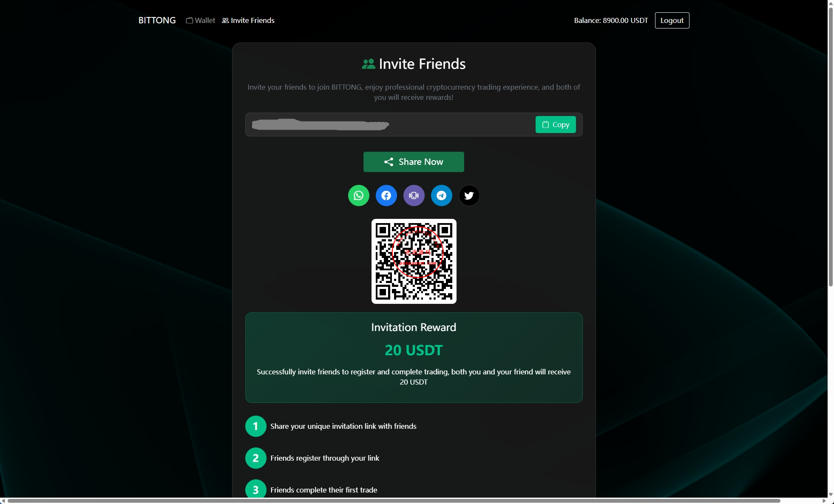This screenshot has height=504, width=834.
Task: Open Invite Friends nav item
Action: (248, 20)
